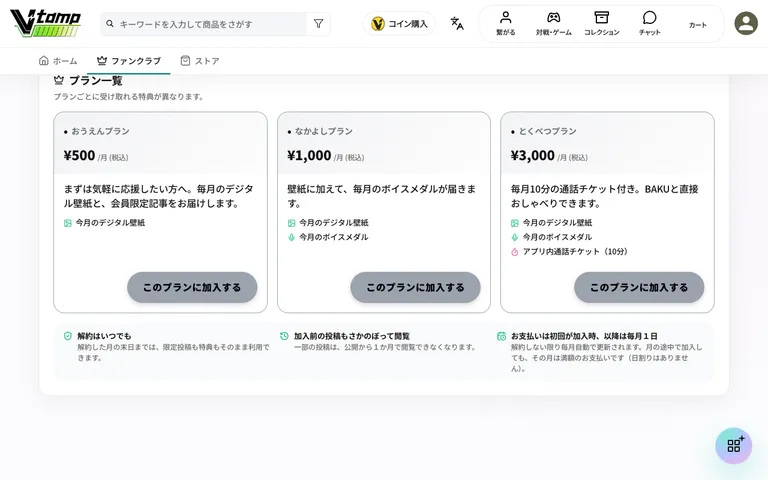The width and height of the screenshot is (768, 480).
Task: Click wallpaper icon in なかよしプラン card
Action: pos(291,223)
